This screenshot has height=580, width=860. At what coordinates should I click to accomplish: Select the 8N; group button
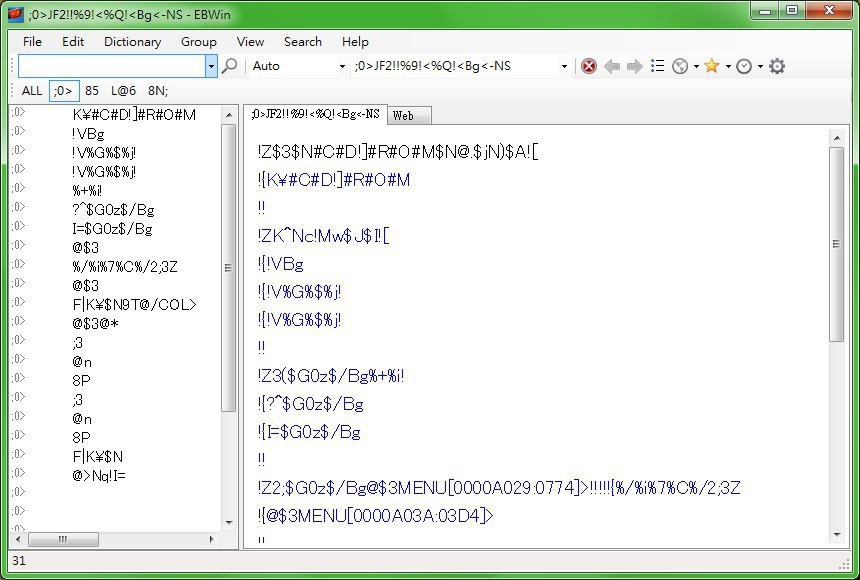pos(158,91)
